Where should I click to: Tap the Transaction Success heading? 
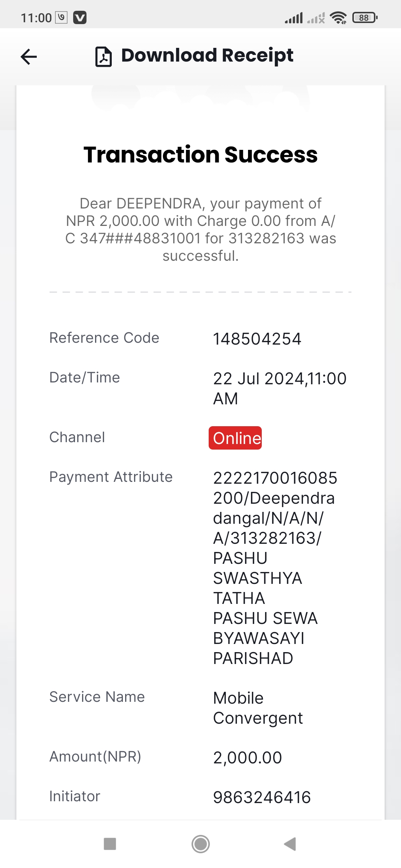(200, 154)
